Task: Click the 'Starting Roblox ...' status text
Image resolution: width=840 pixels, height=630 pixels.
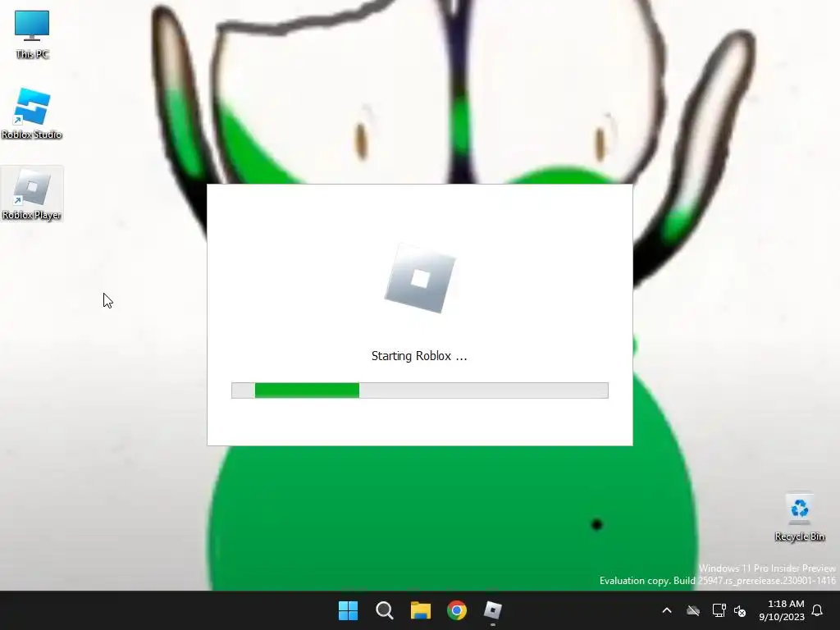Action: [x=419, y=356]
